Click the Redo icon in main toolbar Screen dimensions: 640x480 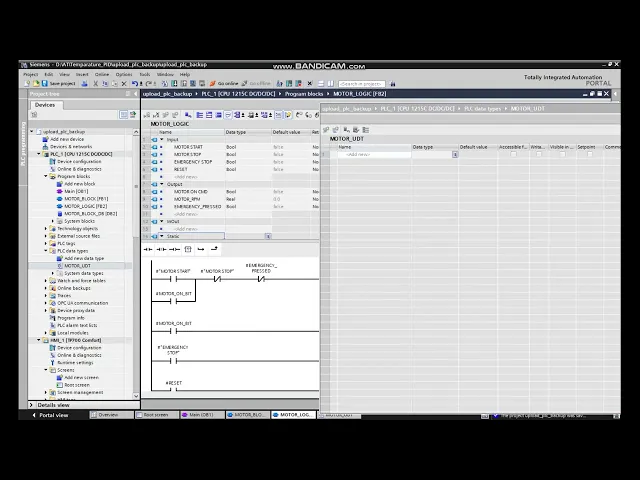pyautogui.click(x=149, y=84)
